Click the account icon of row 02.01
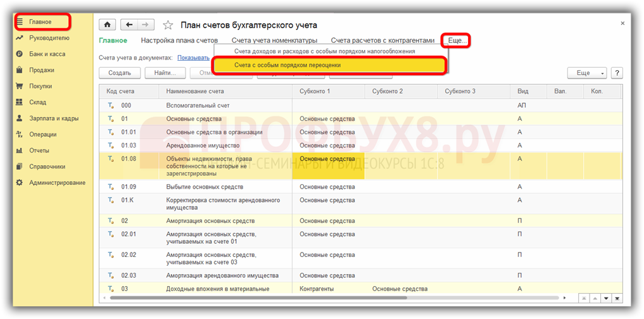This screenshot has height=319, width=644. (111, 234)
